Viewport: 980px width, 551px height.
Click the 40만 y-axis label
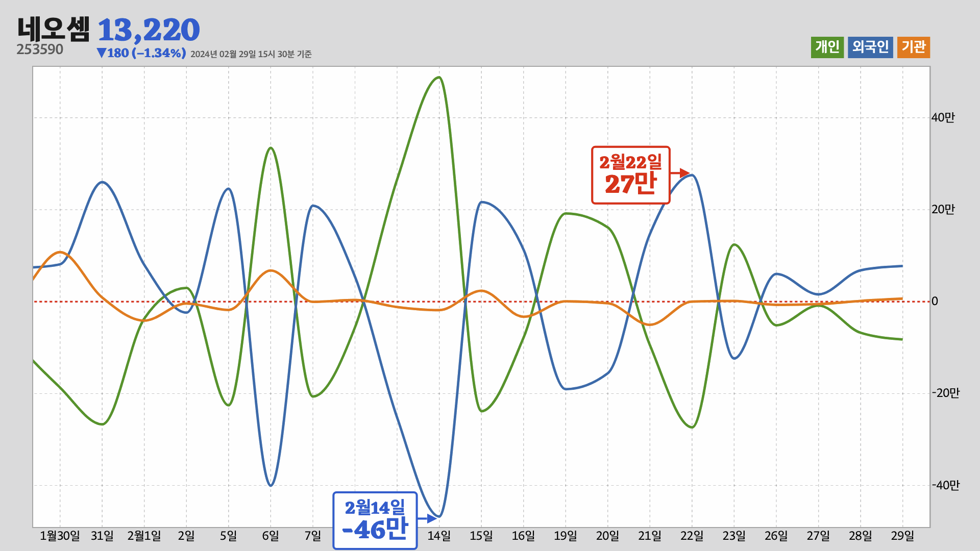(943, 118)
